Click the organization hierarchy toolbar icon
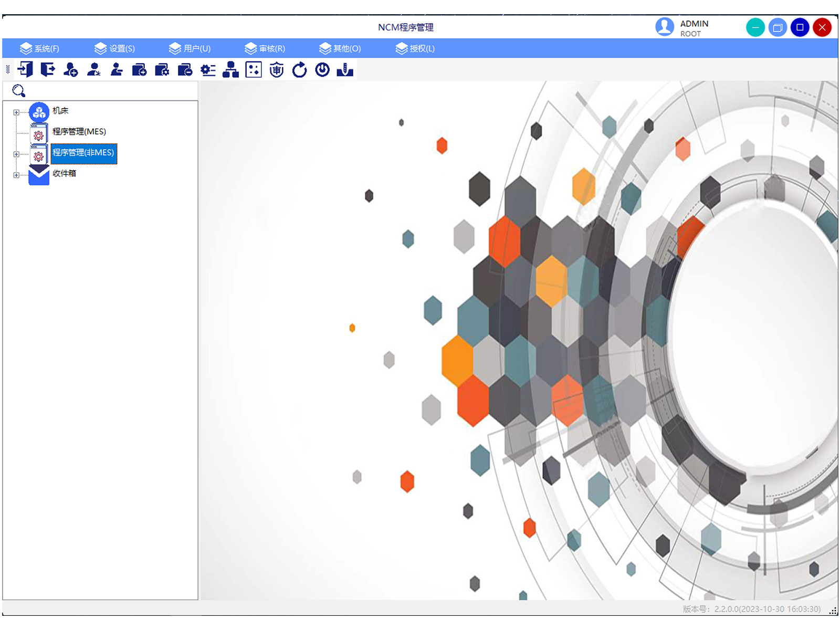 (230, 69)
